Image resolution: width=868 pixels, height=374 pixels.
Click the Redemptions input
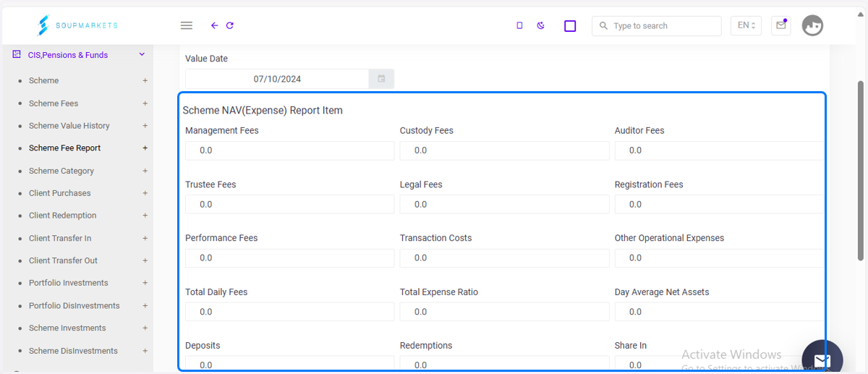pos(504,363)
